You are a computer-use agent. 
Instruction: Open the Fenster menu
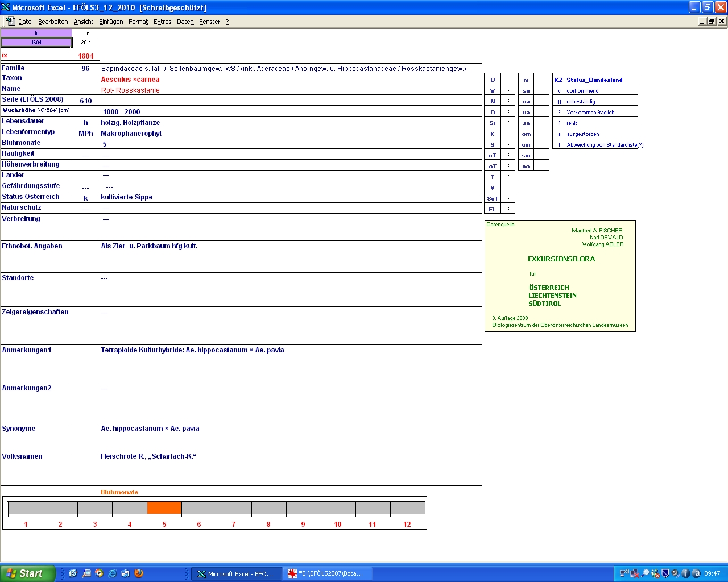click(x=210, y=22)
